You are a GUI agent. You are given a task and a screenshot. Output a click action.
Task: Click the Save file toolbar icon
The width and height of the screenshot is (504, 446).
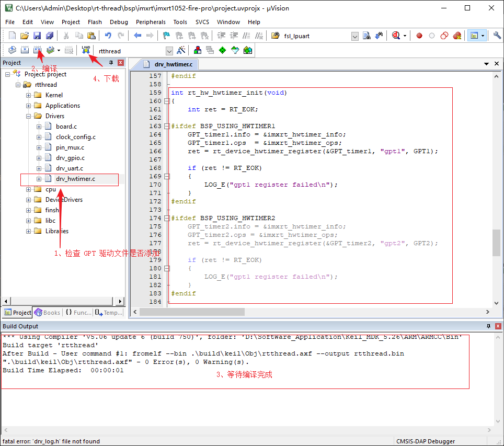37,36
